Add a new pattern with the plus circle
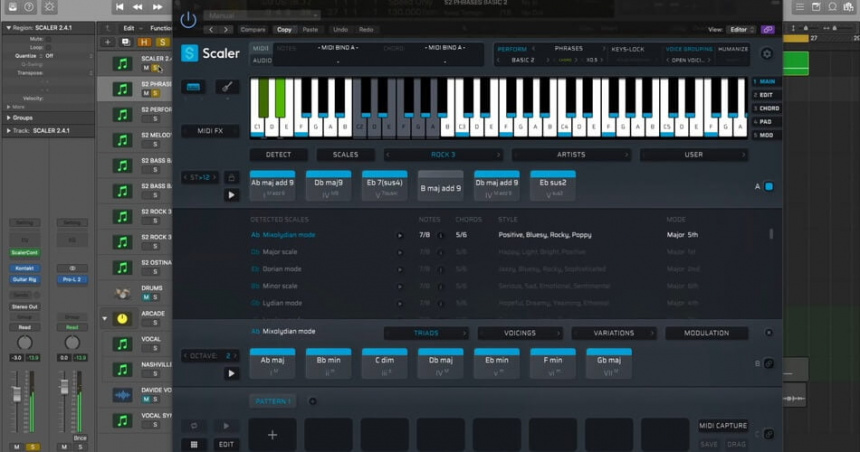860x452 pixels. [313, 402]
